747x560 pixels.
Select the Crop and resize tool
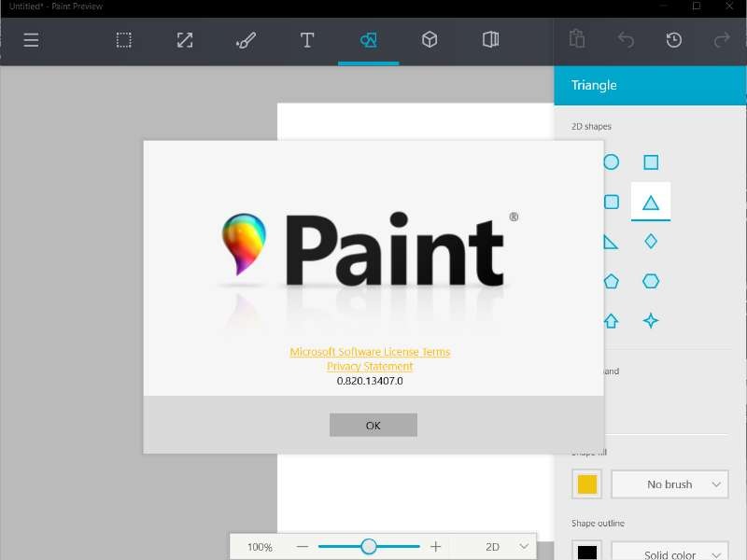click(x=185, y=40)
